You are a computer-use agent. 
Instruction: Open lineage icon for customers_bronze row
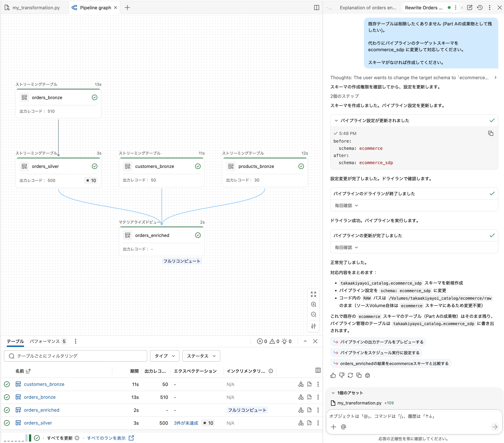pos(301,384)
